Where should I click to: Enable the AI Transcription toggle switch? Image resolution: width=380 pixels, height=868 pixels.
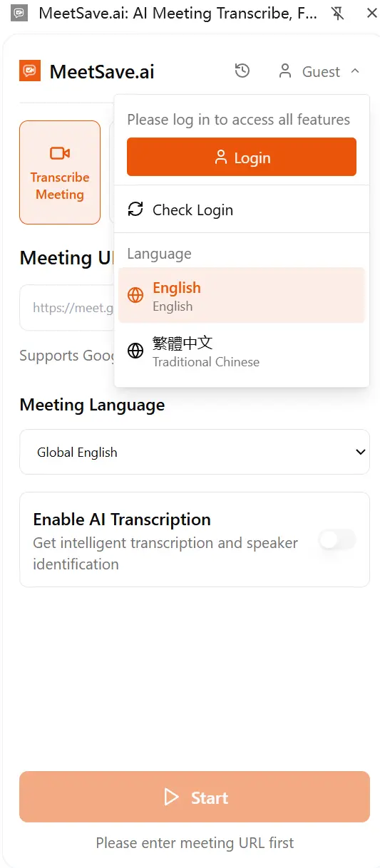[x=337, y=540]
